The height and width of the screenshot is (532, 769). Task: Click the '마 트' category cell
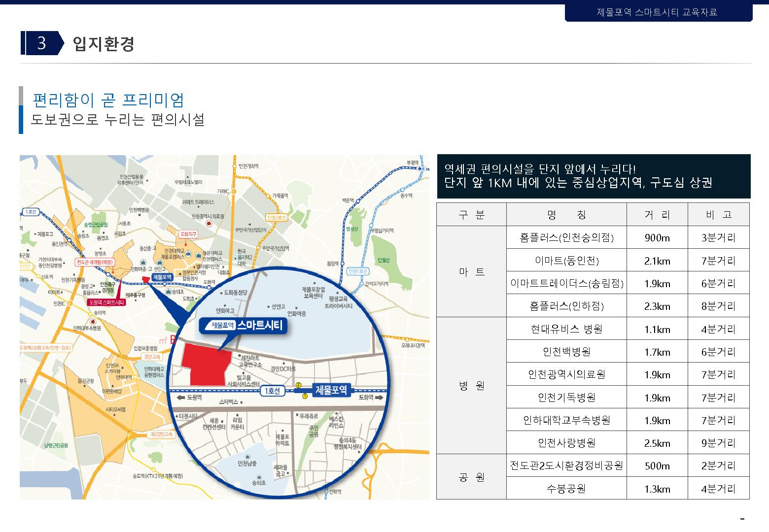[472, 272]
